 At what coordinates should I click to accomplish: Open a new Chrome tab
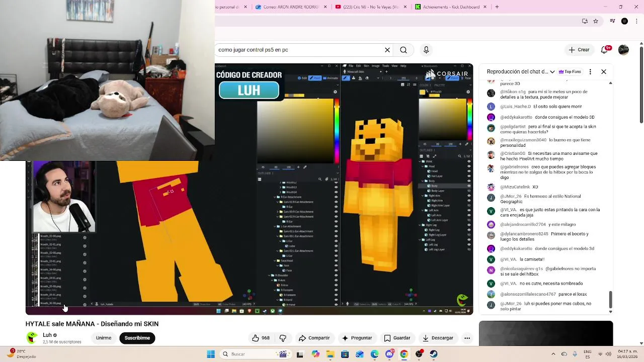pyautogui.click(x=497, y=7)
